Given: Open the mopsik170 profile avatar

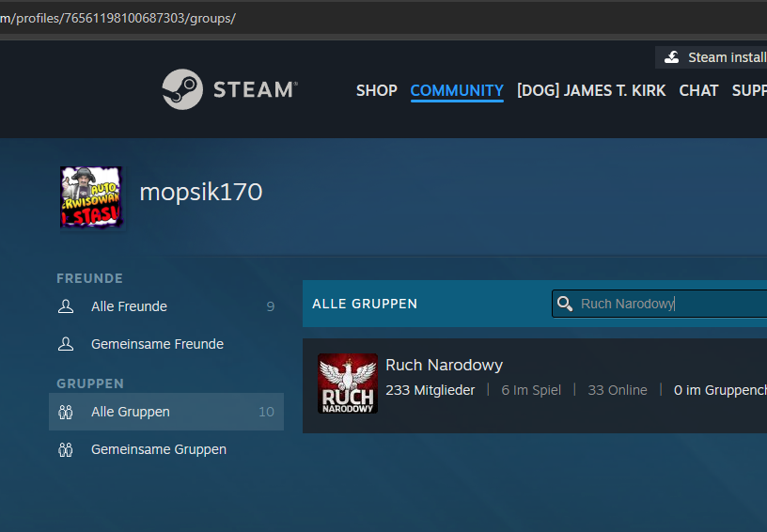Looking at the screenshot, I should (91, 197).
